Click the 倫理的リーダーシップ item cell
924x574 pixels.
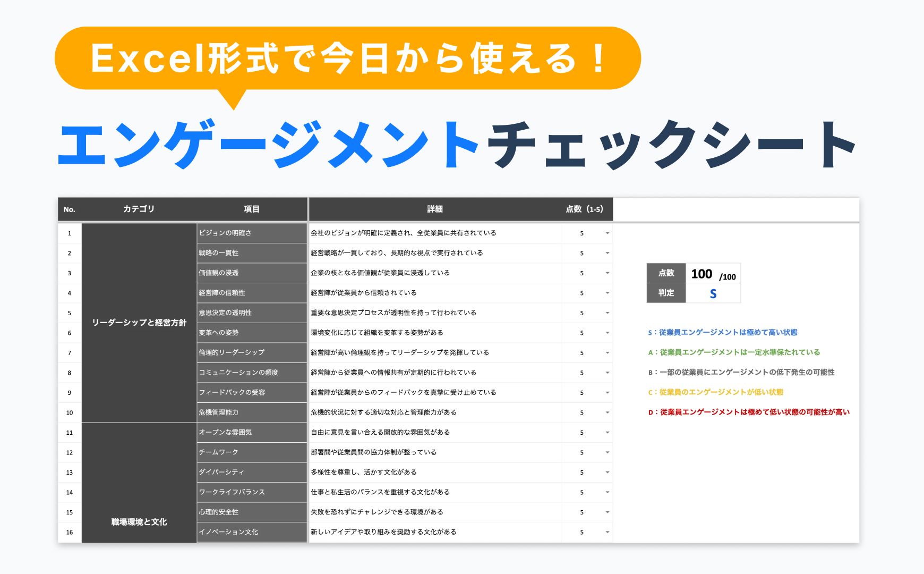252,353
